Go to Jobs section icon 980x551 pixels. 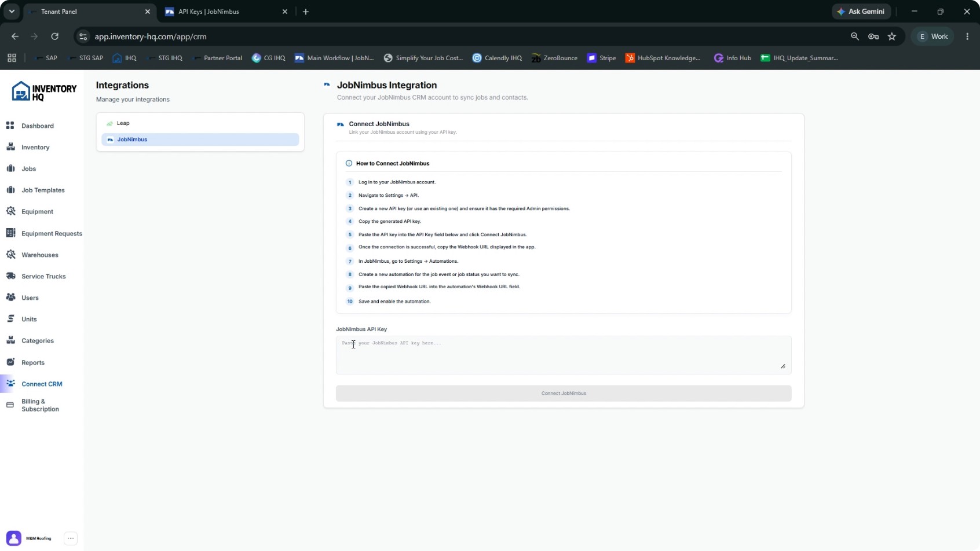(x=10, y=168)
